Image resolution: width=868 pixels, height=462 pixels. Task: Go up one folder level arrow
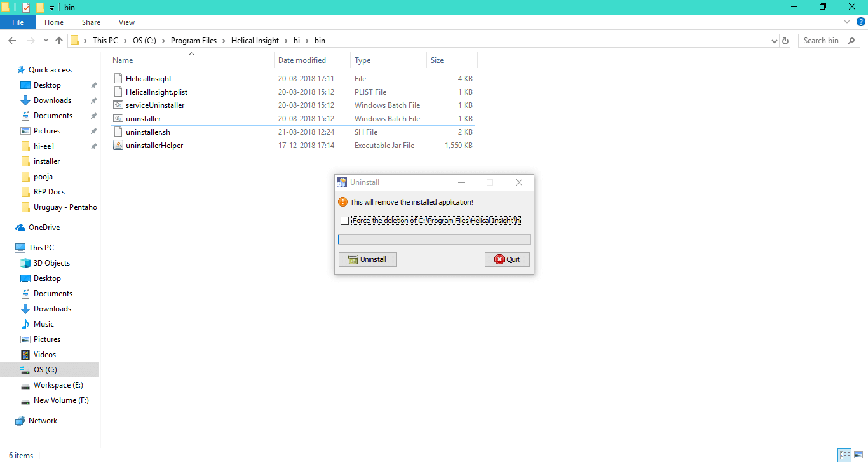(x=59, y=41)
